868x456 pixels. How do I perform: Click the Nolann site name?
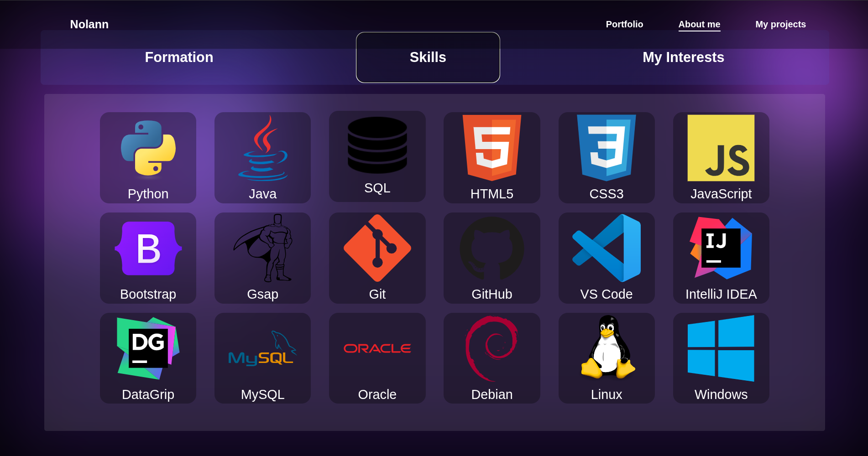(x=89, y=24)
